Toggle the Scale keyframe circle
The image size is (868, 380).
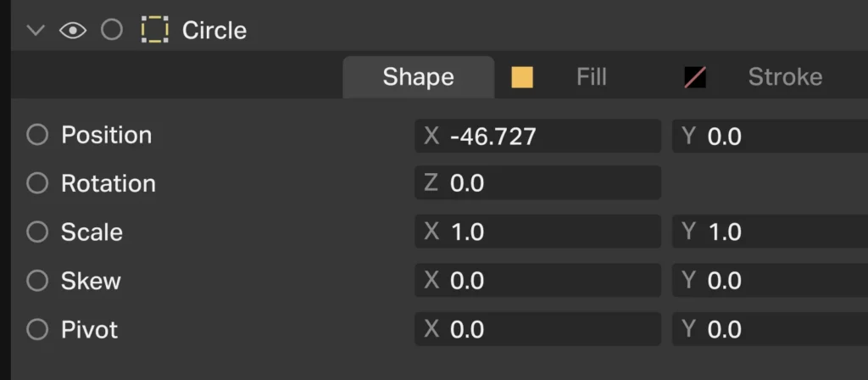[x=37, y=232]
